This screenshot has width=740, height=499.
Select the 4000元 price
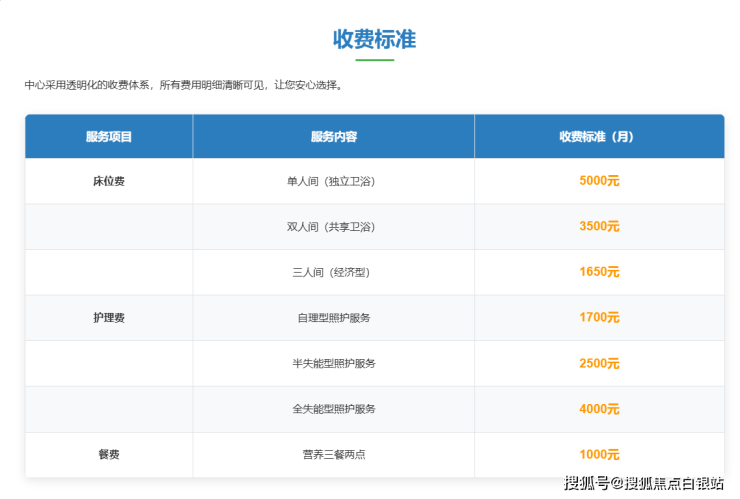coord(599,409)
